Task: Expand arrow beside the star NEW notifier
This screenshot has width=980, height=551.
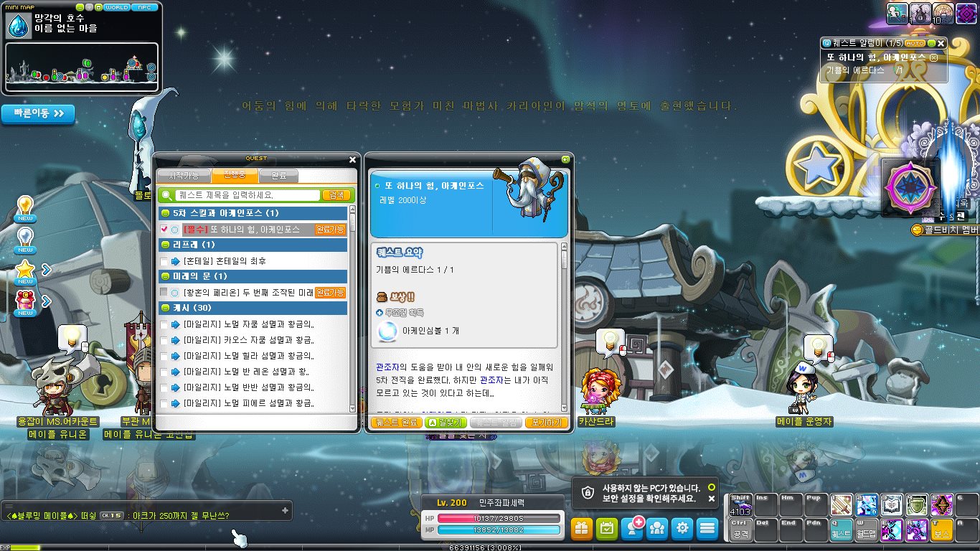Action: click(x=47, y=270)
